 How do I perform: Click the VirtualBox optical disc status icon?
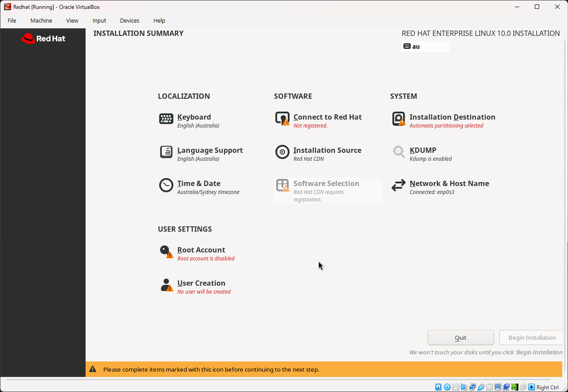pyautogui.click(x=447, y=387)
